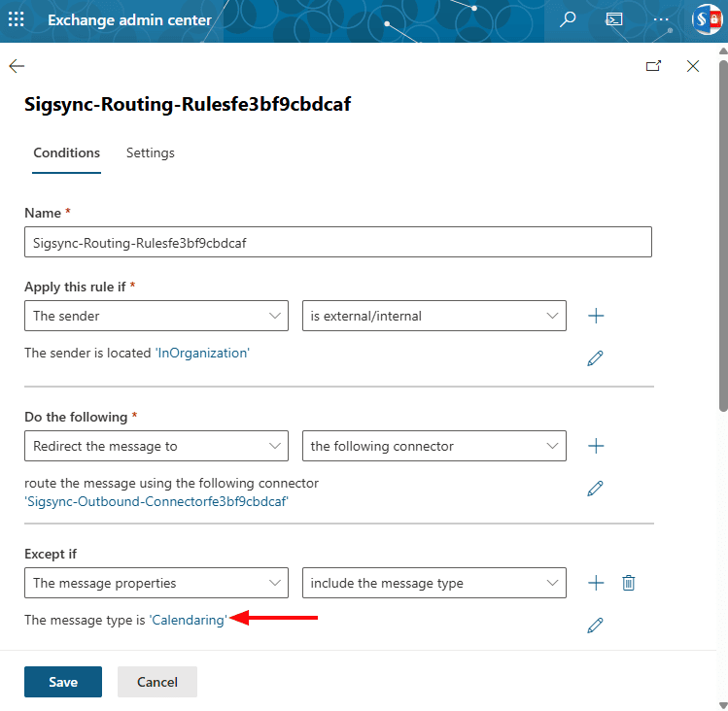Click into the rule Name field

[x=337, y=242]
